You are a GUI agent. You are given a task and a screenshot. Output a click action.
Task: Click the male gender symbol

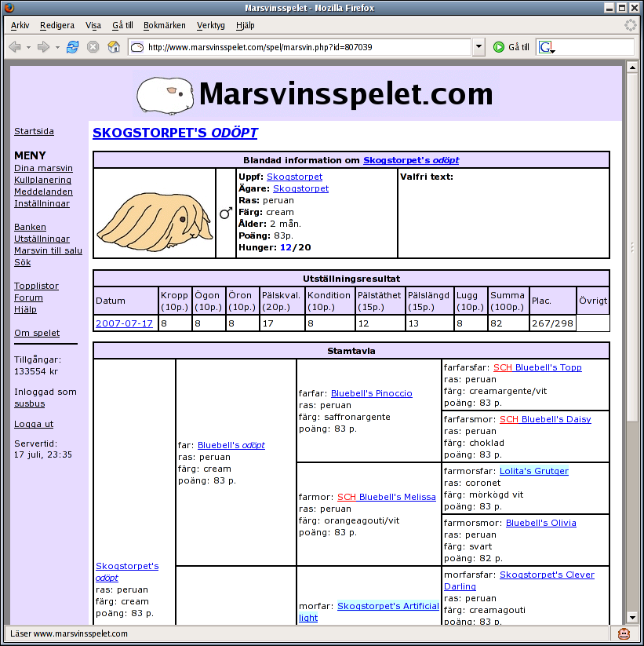[226, 213]
